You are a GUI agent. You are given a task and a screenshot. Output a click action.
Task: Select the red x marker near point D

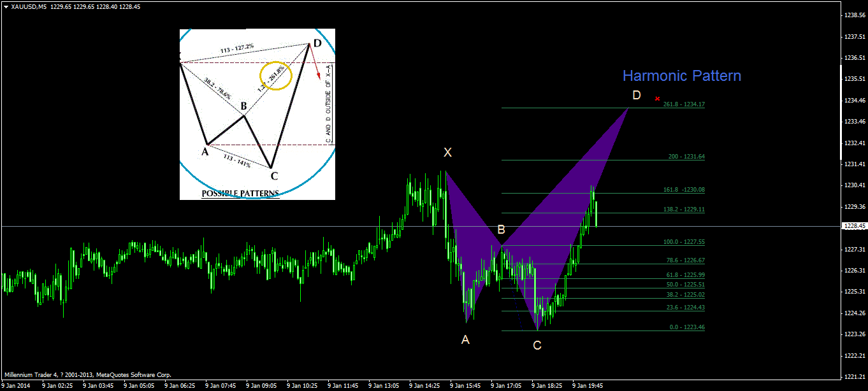click(x=657, y=98)
